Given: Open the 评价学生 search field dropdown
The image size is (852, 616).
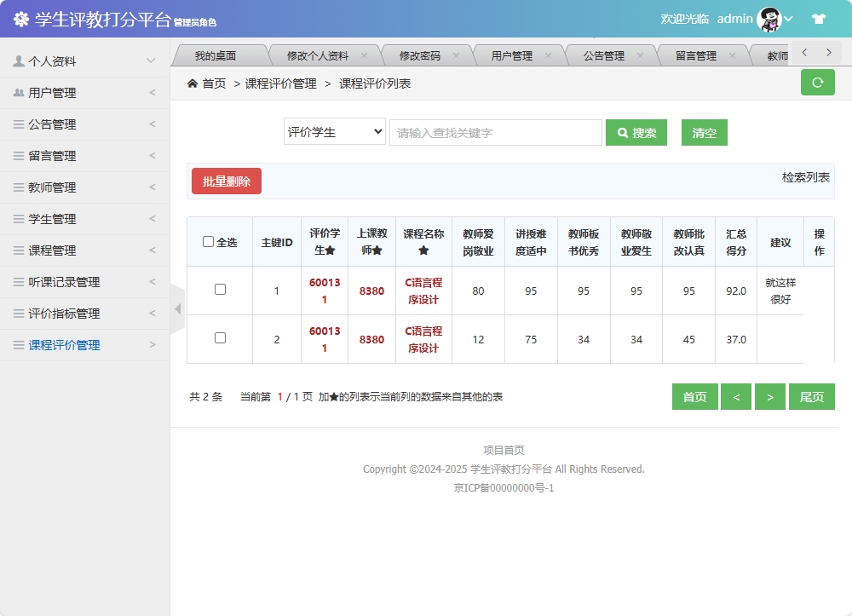Looking at the screenshot, I should click(x=334, y=132).
